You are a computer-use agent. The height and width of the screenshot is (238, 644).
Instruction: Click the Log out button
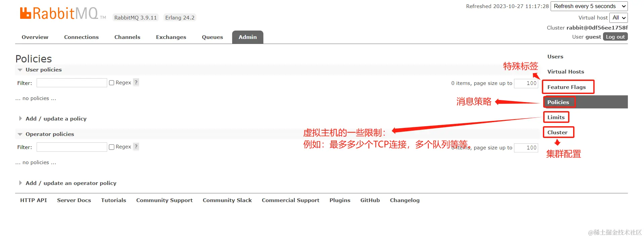615,37
